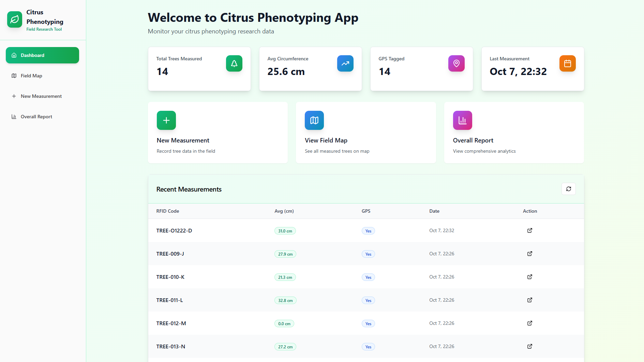Go to Field Map in sidebar

coord(42,76)
